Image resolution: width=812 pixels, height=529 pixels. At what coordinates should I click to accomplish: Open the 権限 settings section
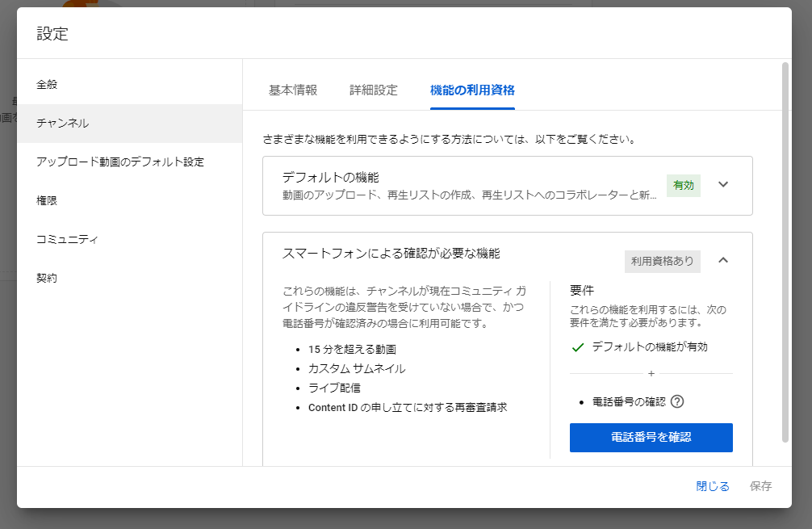point(47,200)
